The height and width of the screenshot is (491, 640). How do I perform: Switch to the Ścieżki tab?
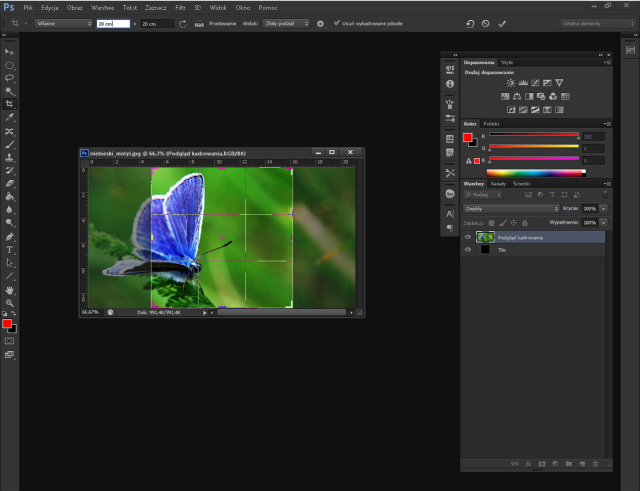click(521, 184)
